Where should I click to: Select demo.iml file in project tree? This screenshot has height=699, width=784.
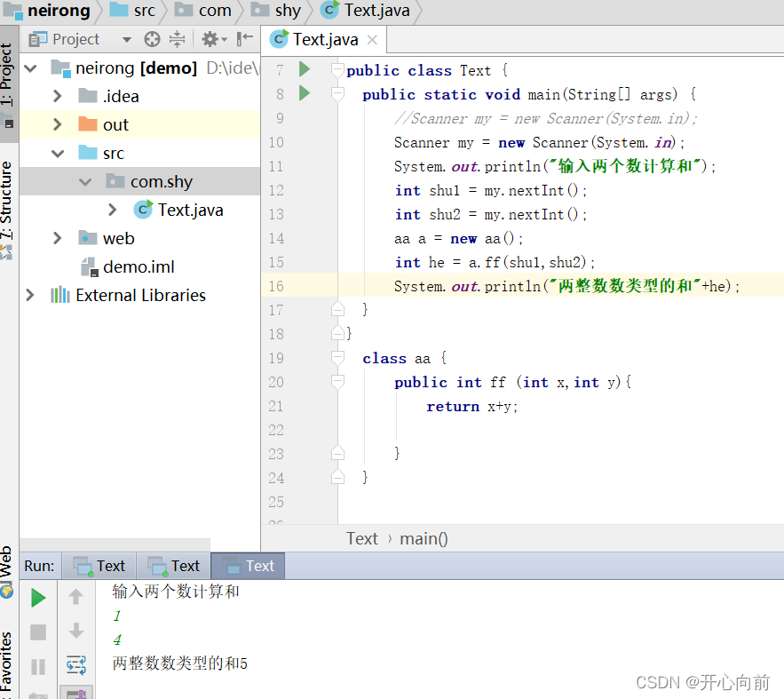point(128,267)
